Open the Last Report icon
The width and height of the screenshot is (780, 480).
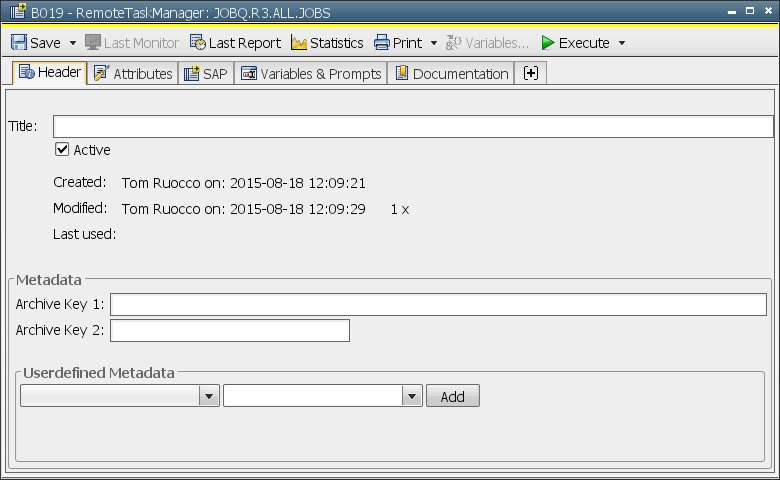coord(197,43)
